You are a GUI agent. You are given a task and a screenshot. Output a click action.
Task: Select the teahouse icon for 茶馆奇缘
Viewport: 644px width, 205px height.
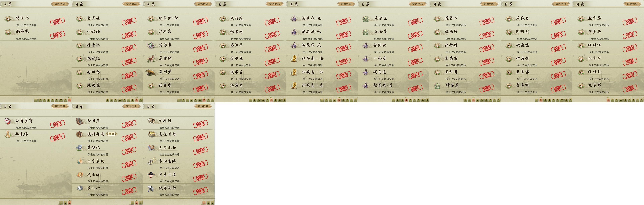(151, 134)
